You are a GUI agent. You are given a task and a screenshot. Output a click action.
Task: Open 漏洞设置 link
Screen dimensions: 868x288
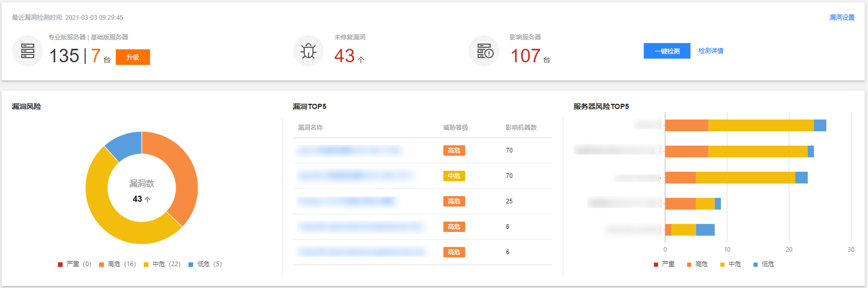(x=842, y=18)
